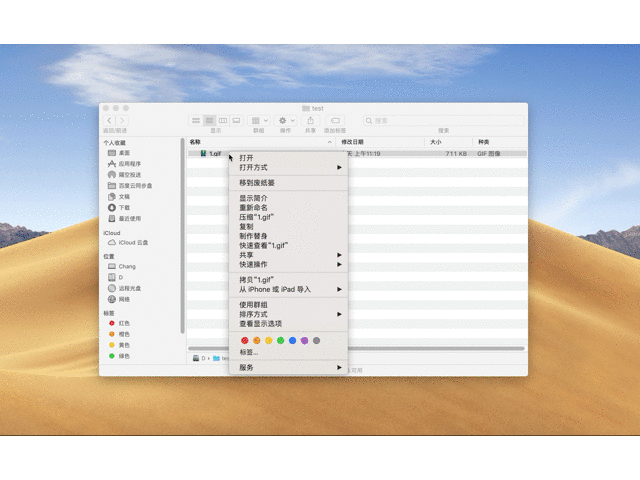Choose 快速查看"1.gif" menu entry
Image resolution: width=640 pixels, height=480 pixels.
(x=289, y=246)
